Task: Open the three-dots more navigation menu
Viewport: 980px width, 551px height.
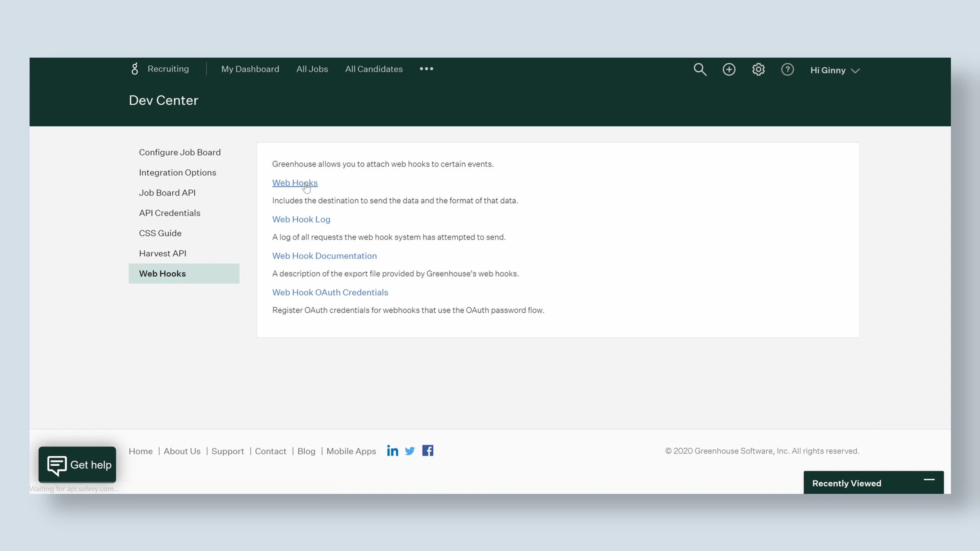Action: 426,69
